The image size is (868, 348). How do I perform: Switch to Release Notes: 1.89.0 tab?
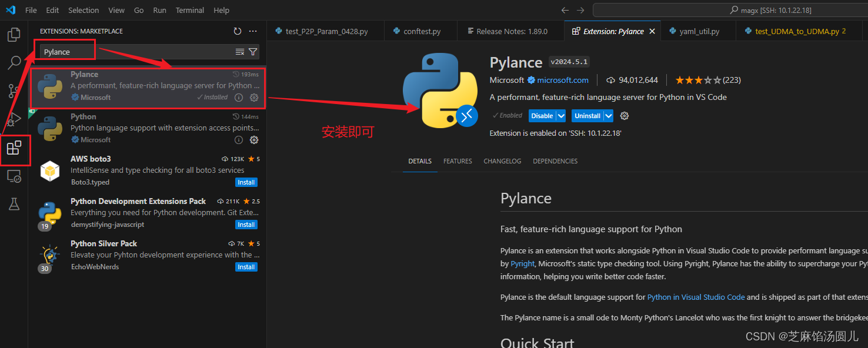click(510, 31)
